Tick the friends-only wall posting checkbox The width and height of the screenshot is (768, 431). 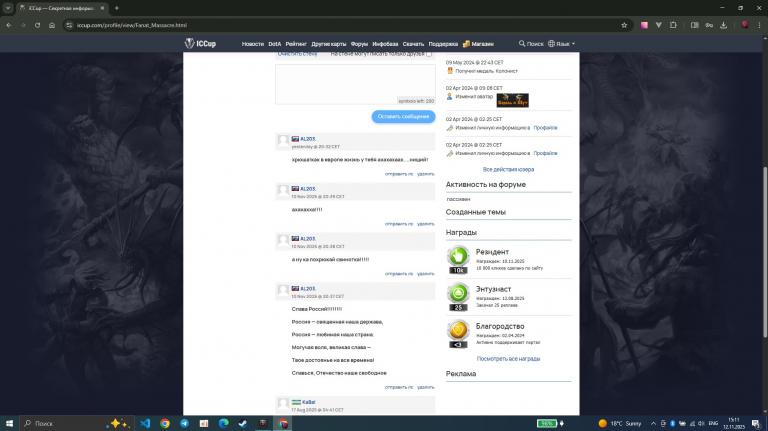click(x=429, y=54)
